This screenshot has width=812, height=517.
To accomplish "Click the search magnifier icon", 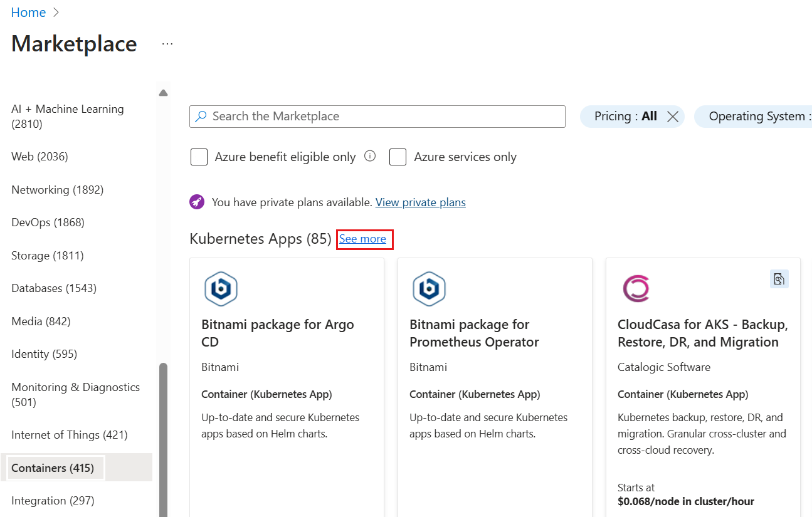I will [201, 117].
